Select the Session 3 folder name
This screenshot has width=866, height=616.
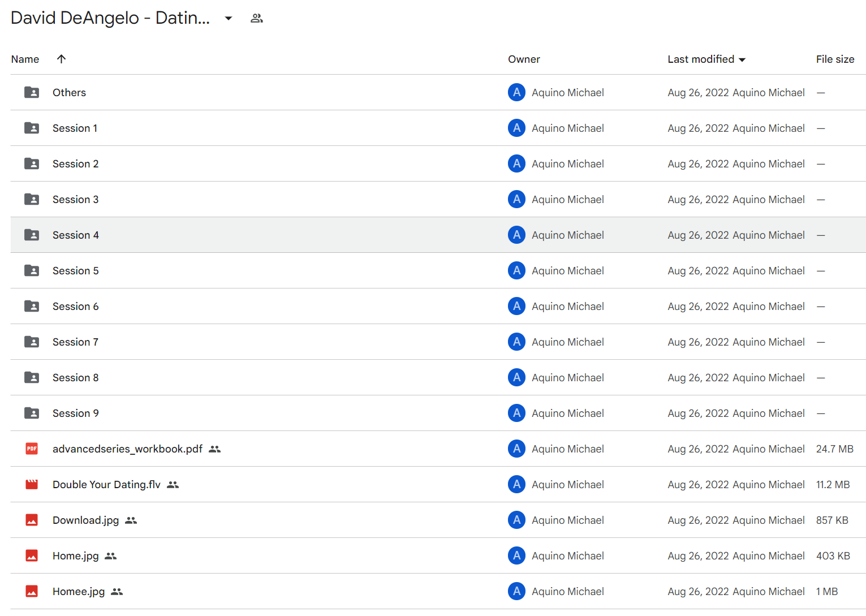click(75, 199)
